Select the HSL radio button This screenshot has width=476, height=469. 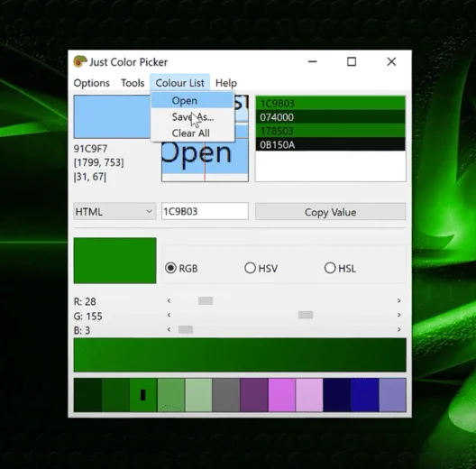pyautogui.click(x=330, y=268)
